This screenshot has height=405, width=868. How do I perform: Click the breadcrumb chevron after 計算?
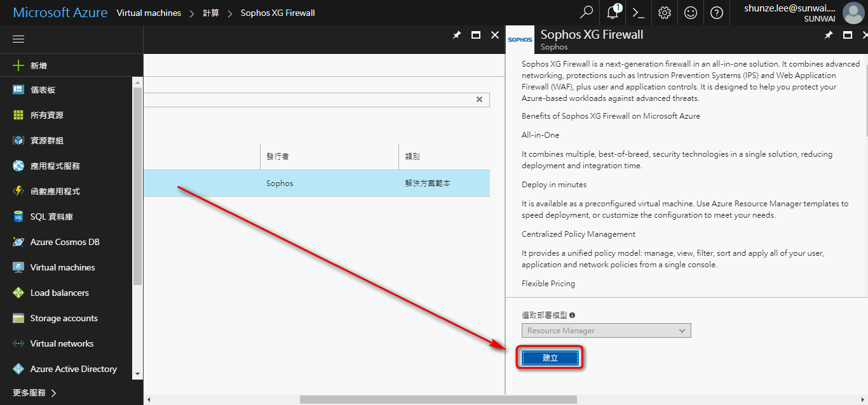230,13
